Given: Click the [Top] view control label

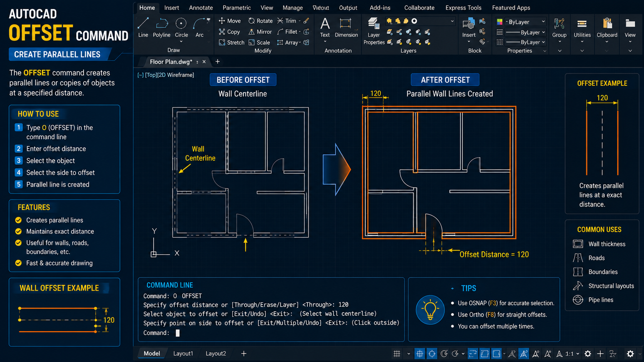Looking at the screenshot, I should click(x=151, y=75).
